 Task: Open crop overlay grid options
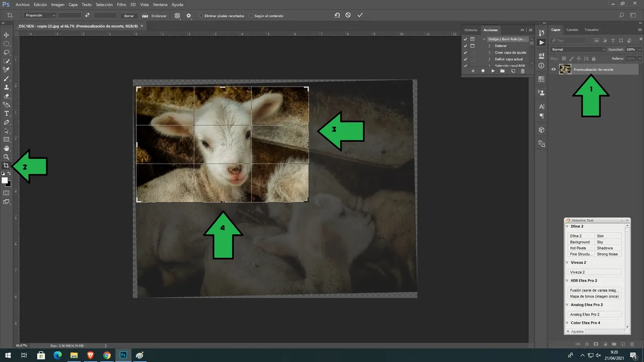178,16
